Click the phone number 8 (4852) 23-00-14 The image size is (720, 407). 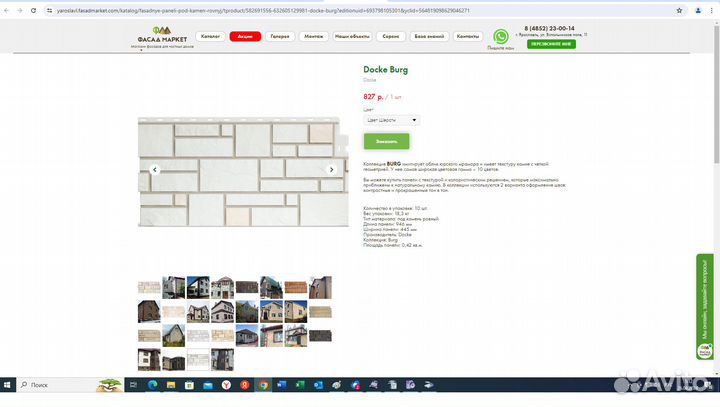(x=549, y=28)
